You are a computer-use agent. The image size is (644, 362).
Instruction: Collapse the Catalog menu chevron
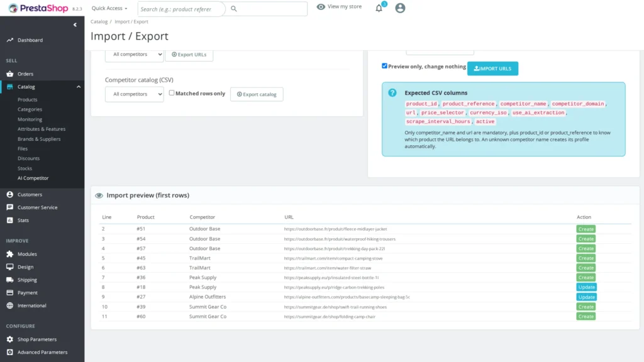pyautogui.click(x=79, y=87)
